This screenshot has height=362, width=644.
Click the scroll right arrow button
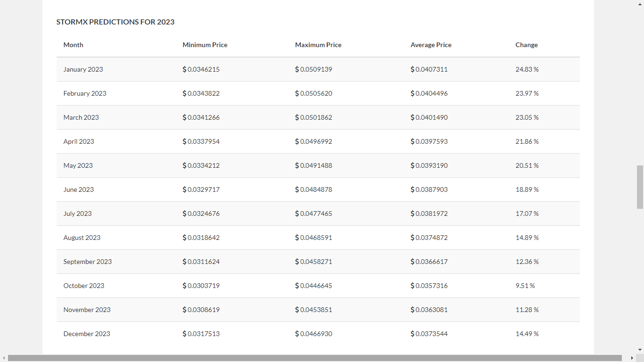[632, 358]
